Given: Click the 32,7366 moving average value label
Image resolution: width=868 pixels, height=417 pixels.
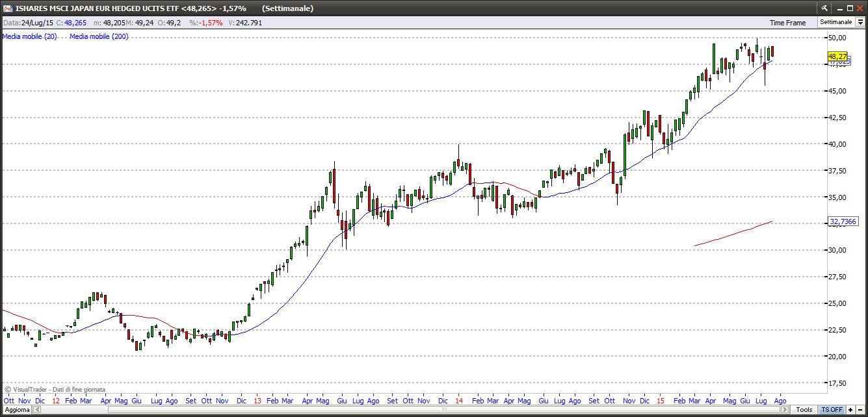Looking at the screenshot, I should (843, 222).
